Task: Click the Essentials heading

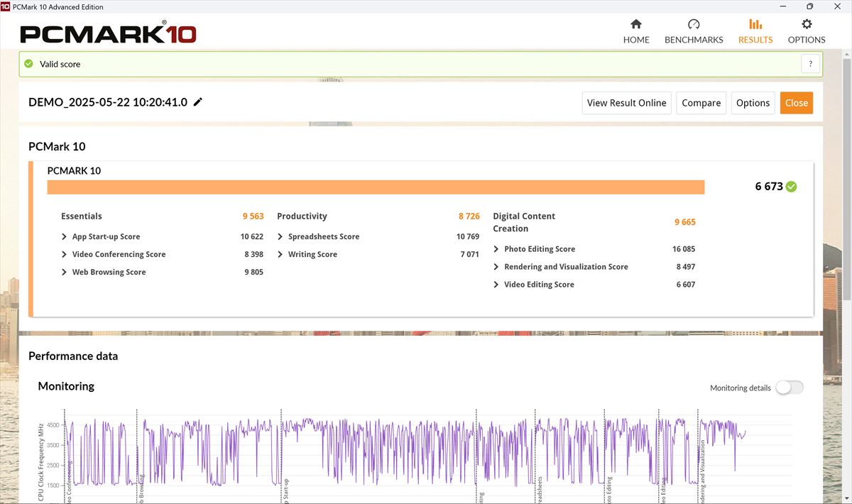Action: (82, 217)
